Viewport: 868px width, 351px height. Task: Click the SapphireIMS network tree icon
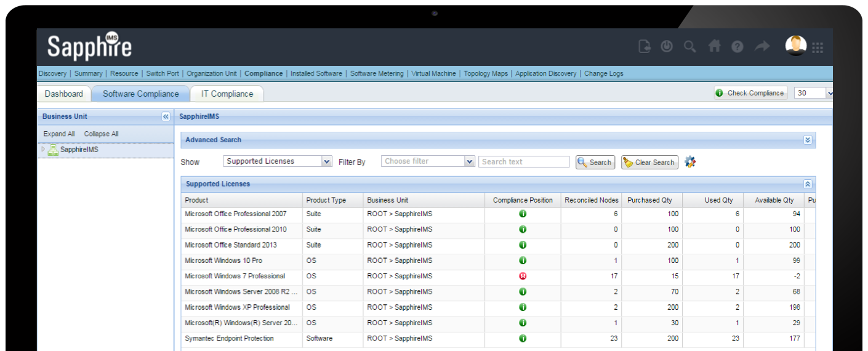[x=53, y=150]
